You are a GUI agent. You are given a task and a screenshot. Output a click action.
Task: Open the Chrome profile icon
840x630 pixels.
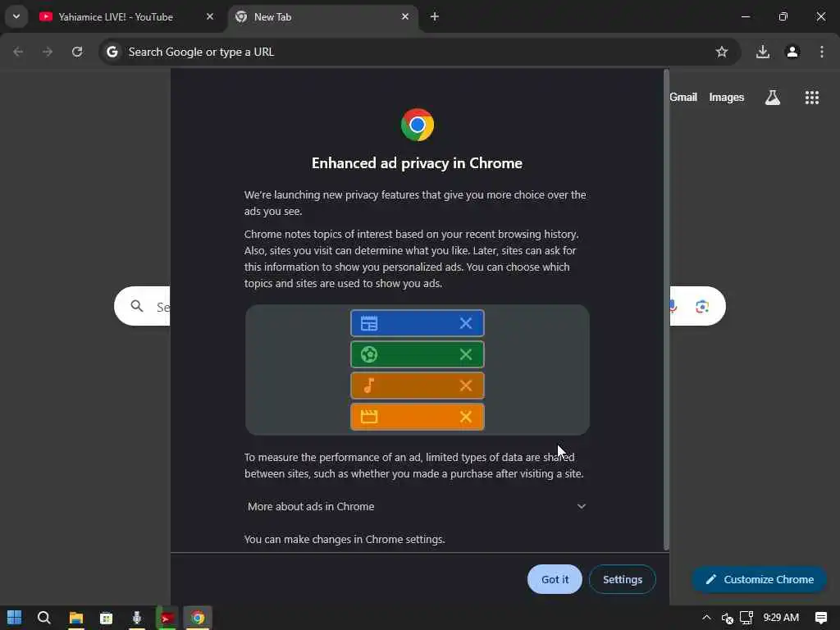click(792, 52)
